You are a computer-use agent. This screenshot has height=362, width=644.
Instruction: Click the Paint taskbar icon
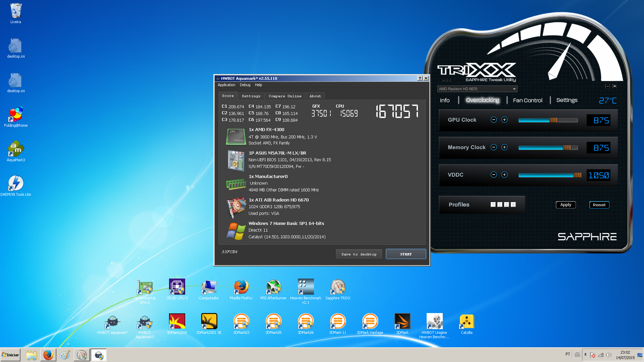pos(65,355)
